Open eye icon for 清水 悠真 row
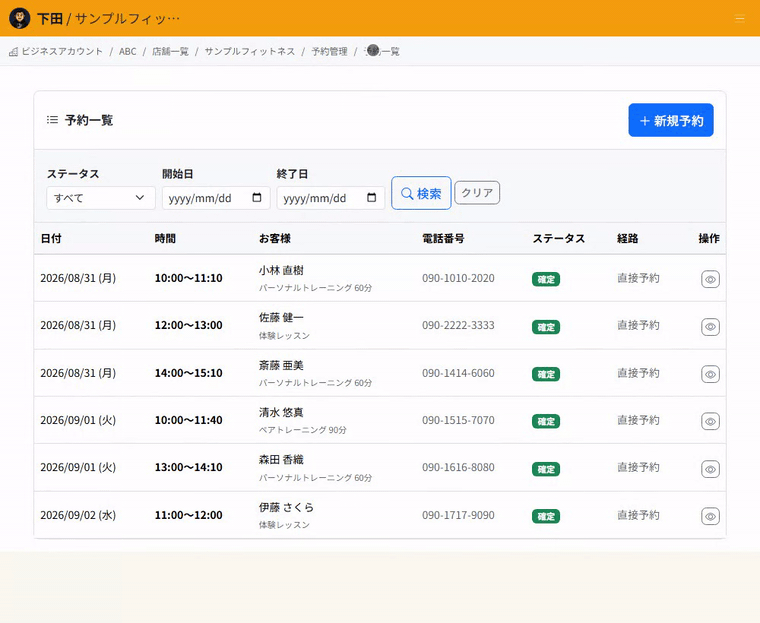Image resolution: width=760 pixels, height=623 pixels. coord(710,421)
